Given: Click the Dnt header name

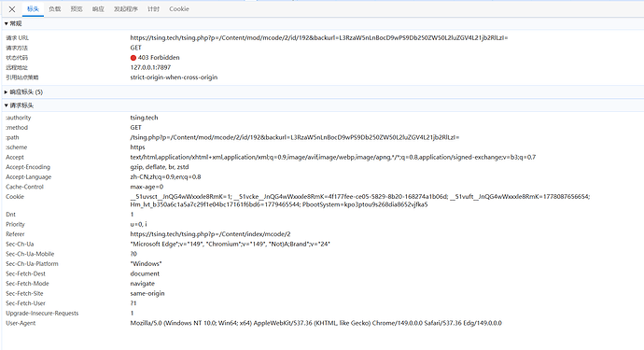Looking at the screenshot, I should pyautogui.click(x=10, y=215).
